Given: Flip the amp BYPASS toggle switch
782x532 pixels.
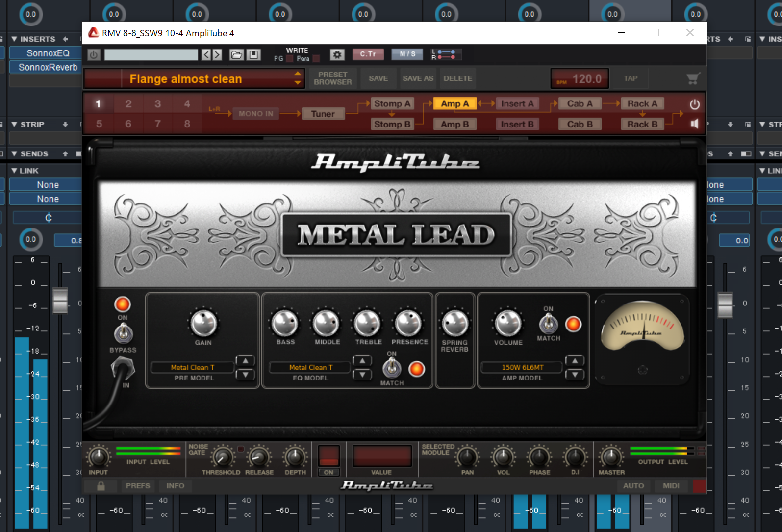Looking at the screenshot, I should pyautogui.click(x=123, y=334).
